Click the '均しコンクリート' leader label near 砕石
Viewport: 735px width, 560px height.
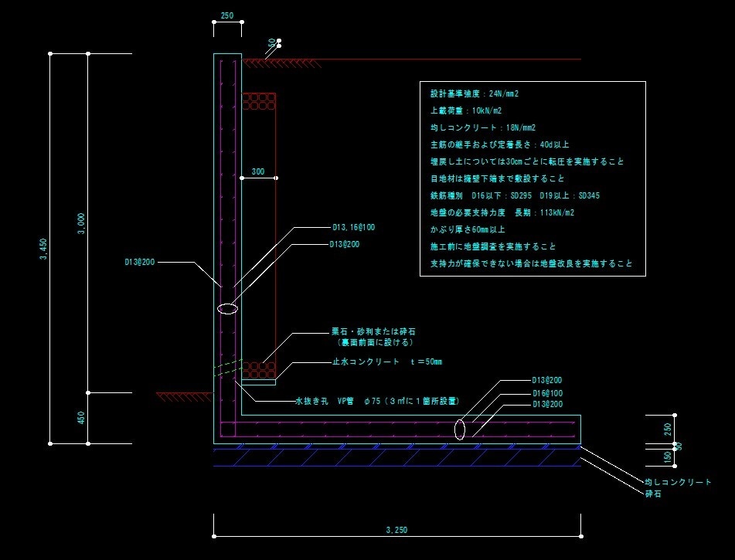click(679, 482)
